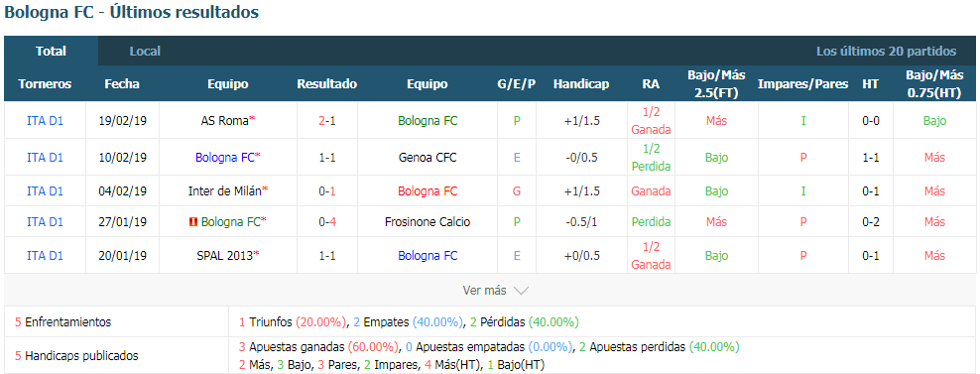
Task: Click the red card icon beside Bologna FC
Action: click(x=193, y=222)
